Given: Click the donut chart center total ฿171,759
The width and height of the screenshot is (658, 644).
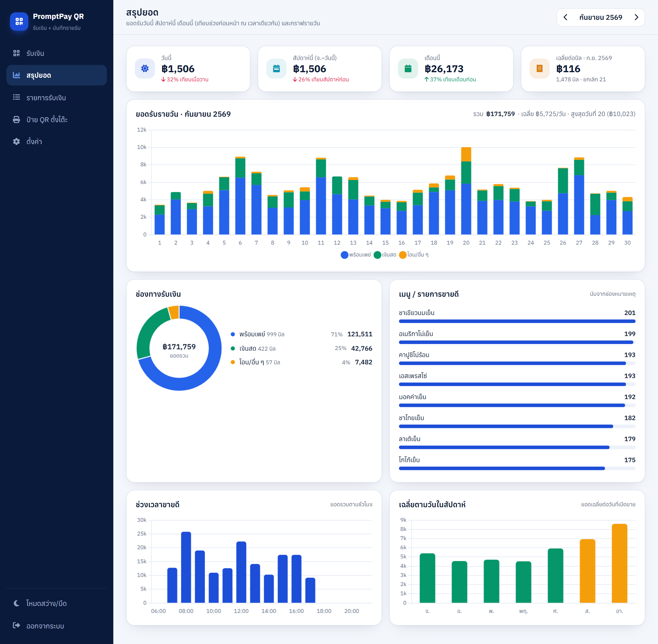Looking at the screenshot, I should pyautogui.click(x=179, y=347).
